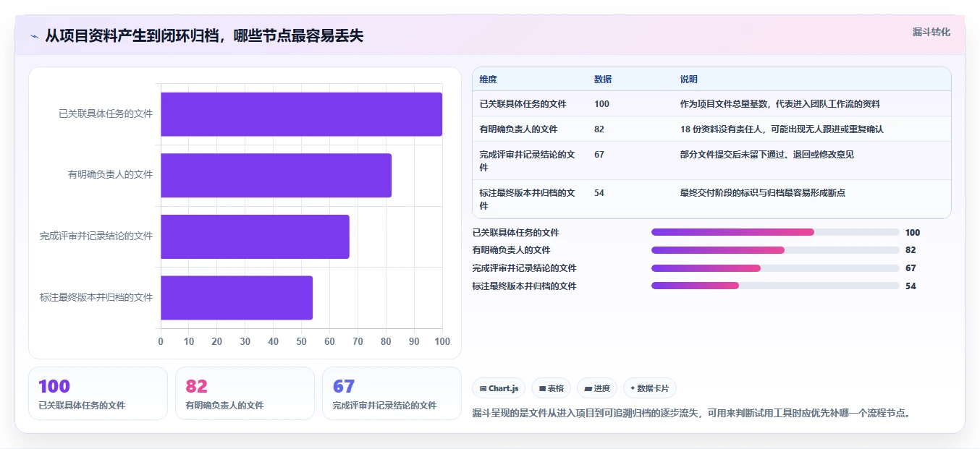
Task: Click data card caption 已关联具体任务的文件
Action: point(82,406)
